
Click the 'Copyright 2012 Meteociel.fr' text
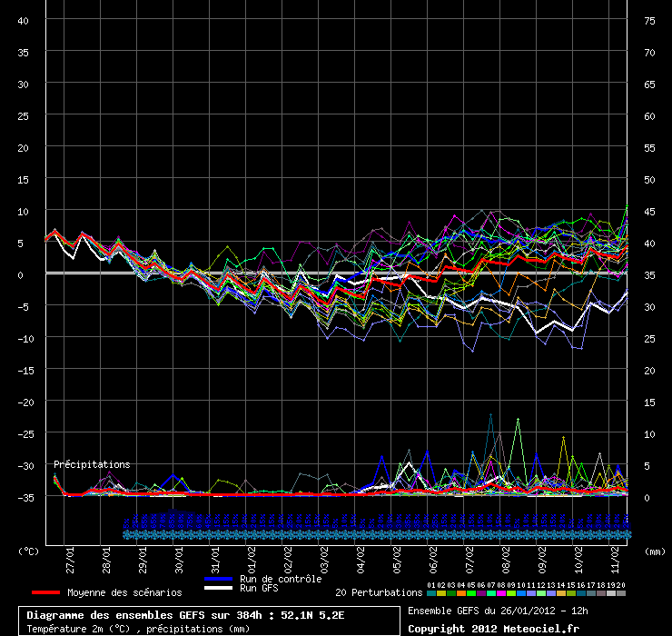click(494, 629)
